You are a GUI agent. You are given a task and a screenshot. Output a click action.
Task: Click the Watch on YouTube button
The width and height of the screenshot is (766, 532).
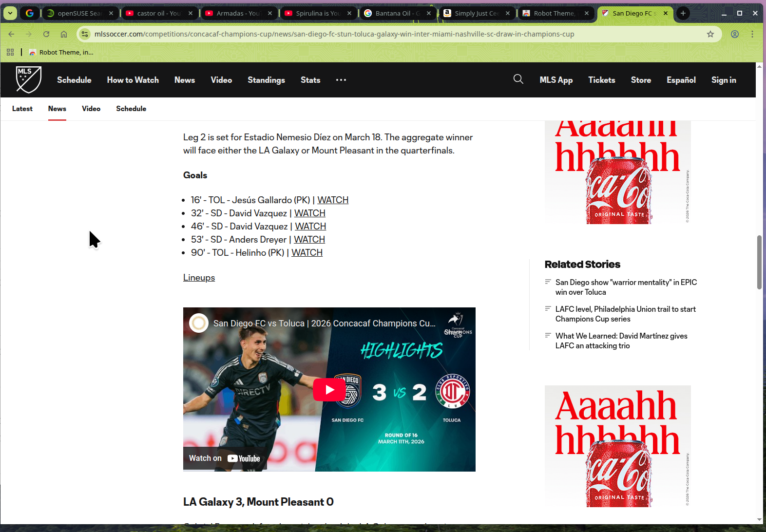(225, 458)
